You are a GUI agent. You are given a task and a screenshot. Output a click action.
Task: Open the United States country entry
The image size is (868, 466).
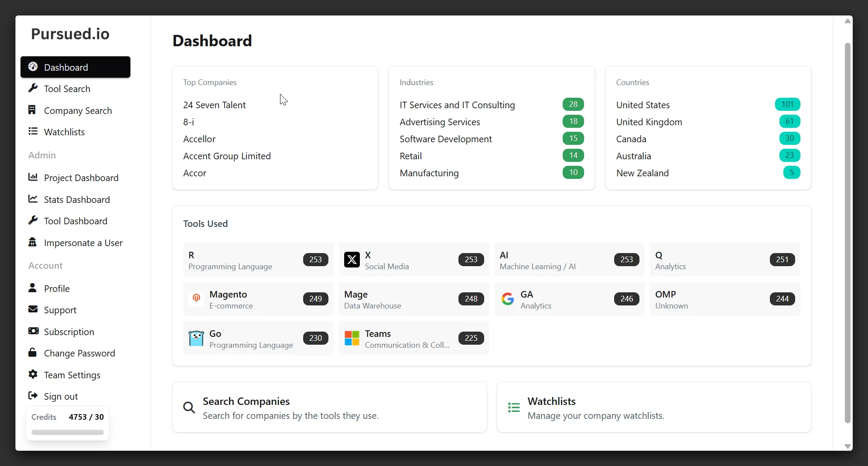(643, 105)
